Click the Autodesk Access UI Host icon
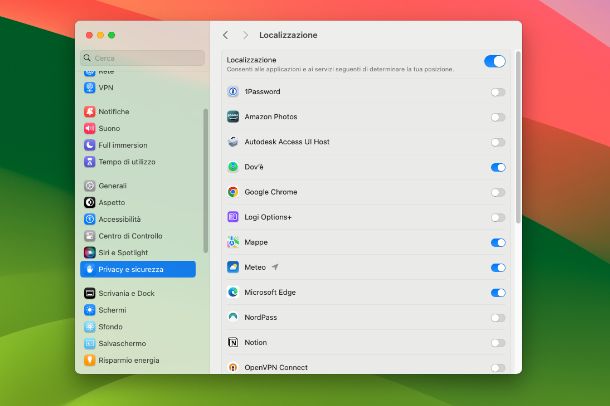Viewport: 610px width, 406px height. click(233, 142)
